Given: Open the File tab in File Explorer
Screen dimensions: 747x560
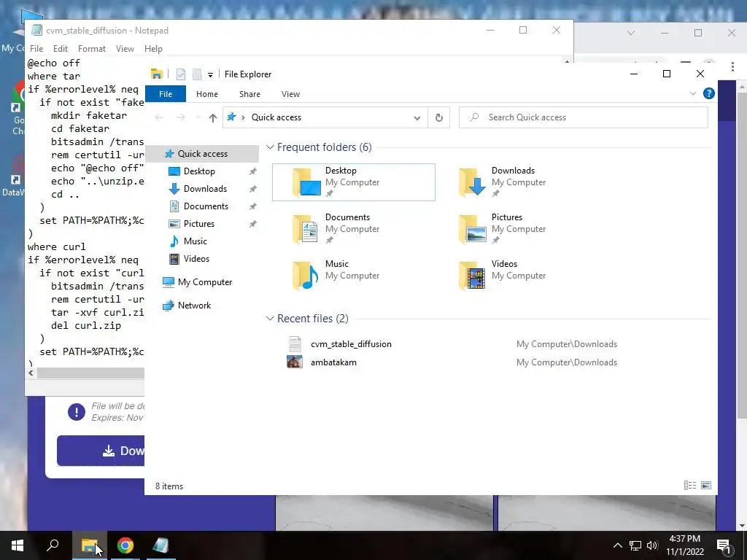Looking at the screenshot, I should [166, 94].
